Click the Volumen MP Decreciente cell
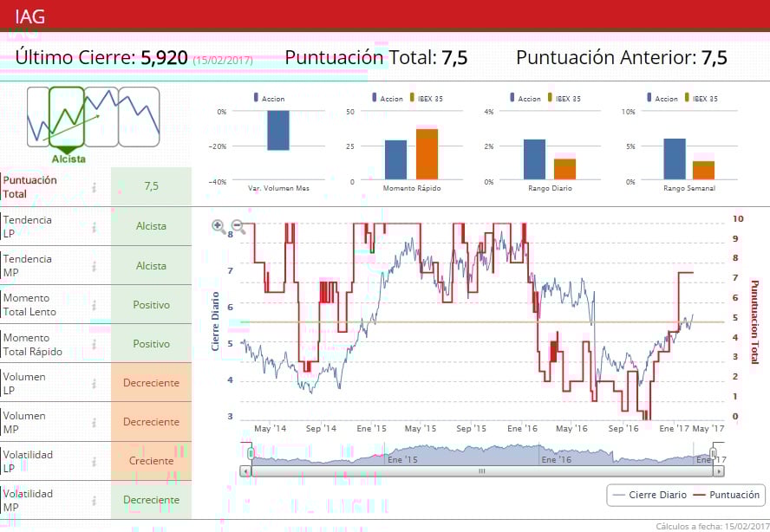 coord(151,422)
